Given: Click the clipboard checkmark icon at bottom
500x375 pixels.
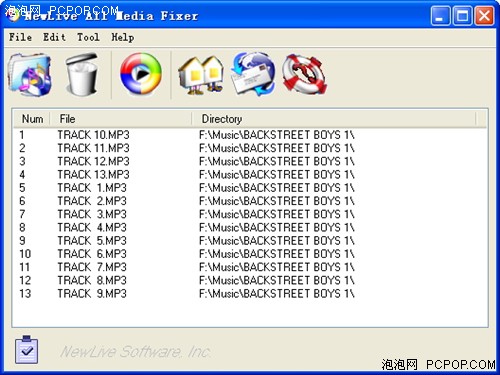Looking at the screenshot, I should 26,350.
